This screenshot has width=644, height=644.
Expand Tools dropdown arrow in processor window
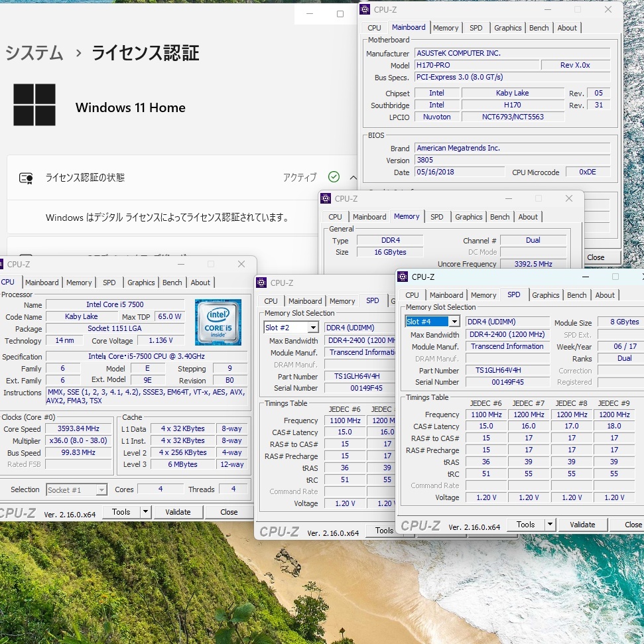145,512
